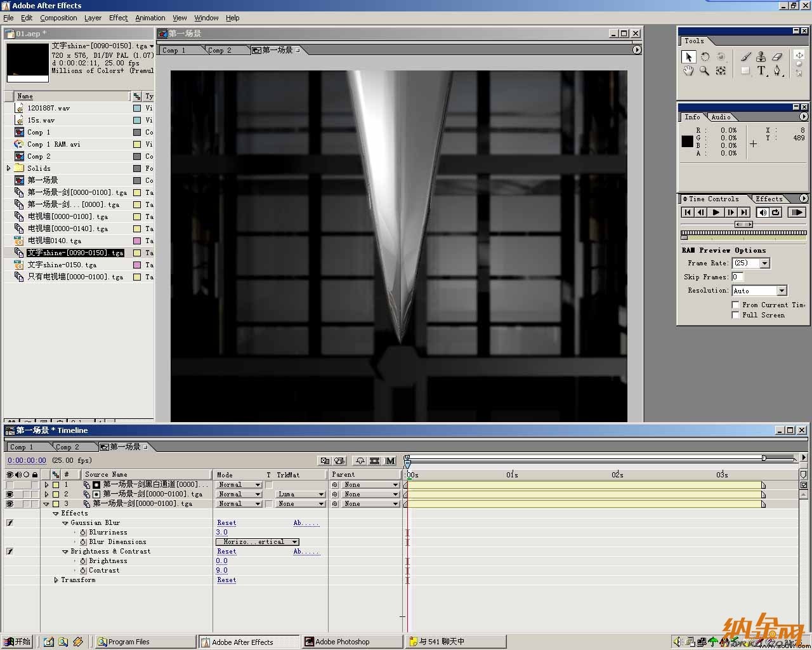Open Blur Dimensions dropdown
The width and height of the screenshot is (812, 650).
[x=257, y=542]
